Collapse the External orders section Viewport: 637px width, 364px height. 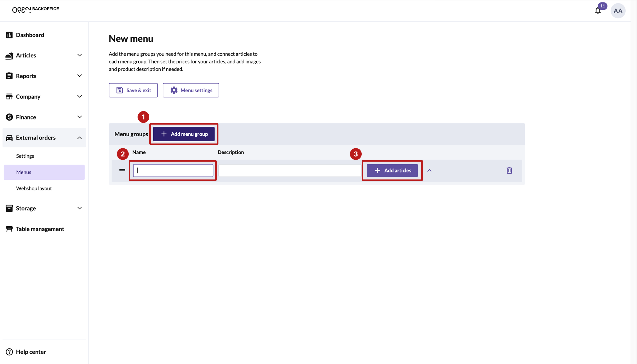tap(80, 138)
